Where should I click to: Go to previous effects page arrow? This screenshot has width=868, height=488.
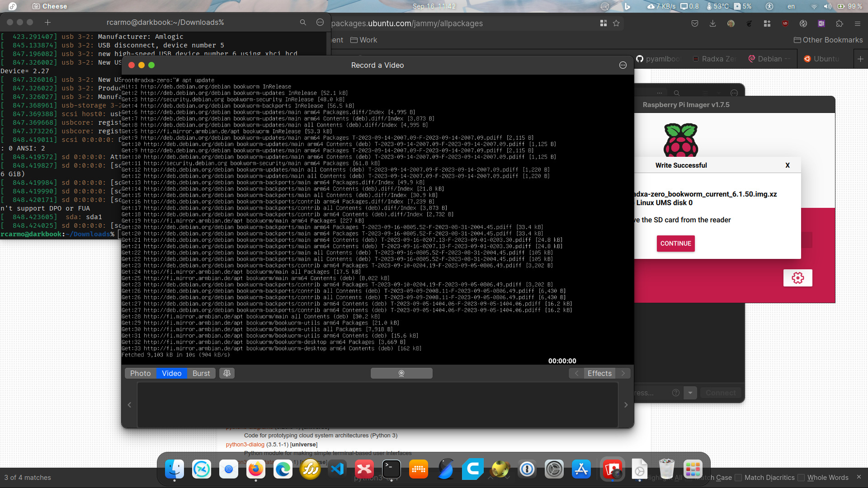(x=576, y=373)
